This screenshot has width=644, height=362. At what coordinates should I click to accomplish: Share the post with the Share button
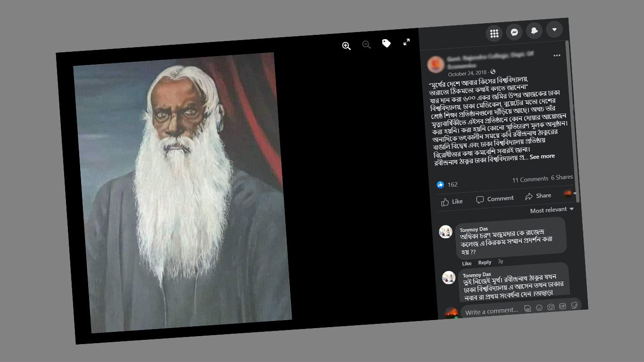coord(538,196)
